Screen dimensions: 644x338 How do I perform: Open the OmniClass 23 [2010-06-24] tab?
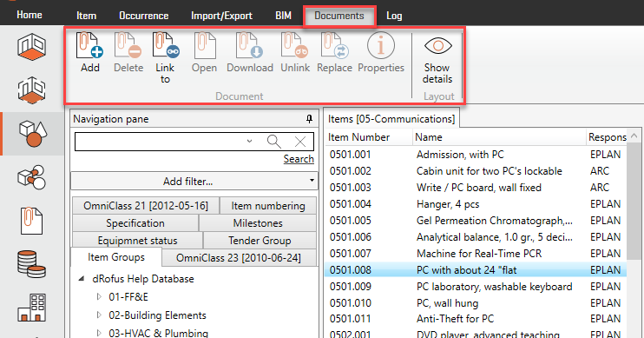click(x=239, y=258)
